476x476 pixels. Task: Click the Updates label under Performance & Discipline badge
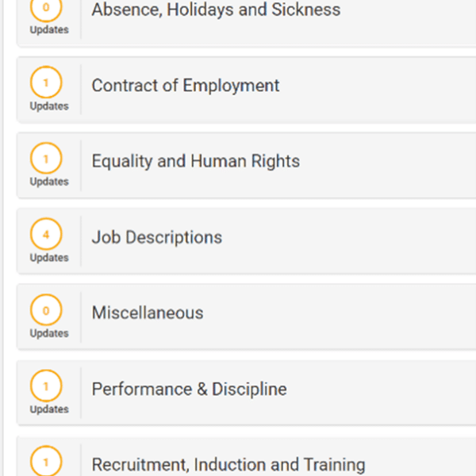coord(49,409)
